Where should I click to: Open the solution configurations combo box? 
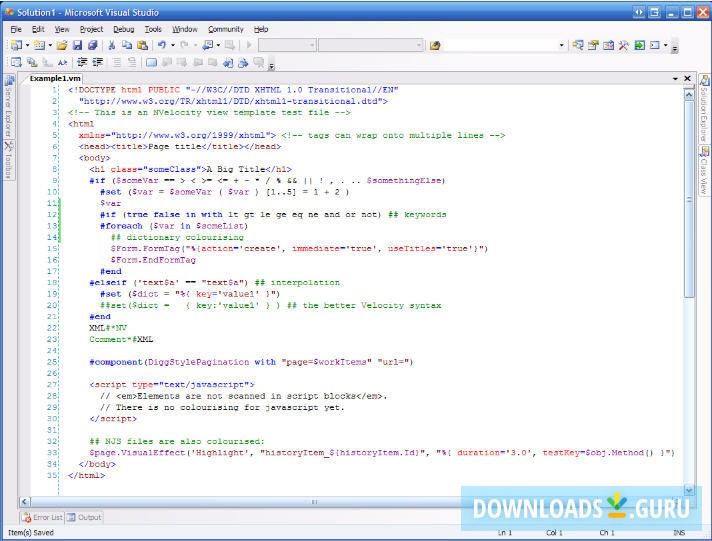click(287, 45)
